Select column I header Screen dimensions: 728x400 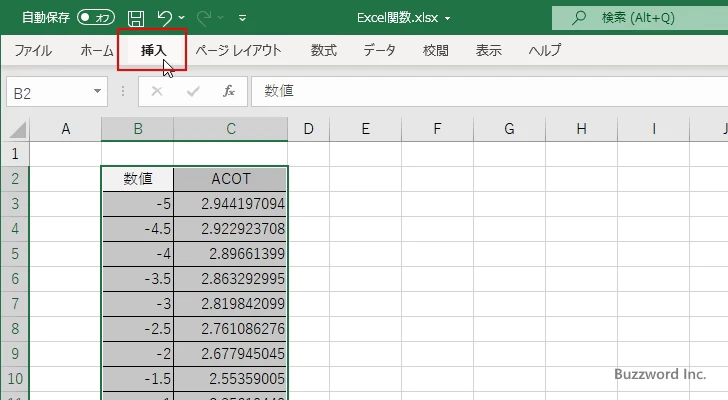[654, 129]
